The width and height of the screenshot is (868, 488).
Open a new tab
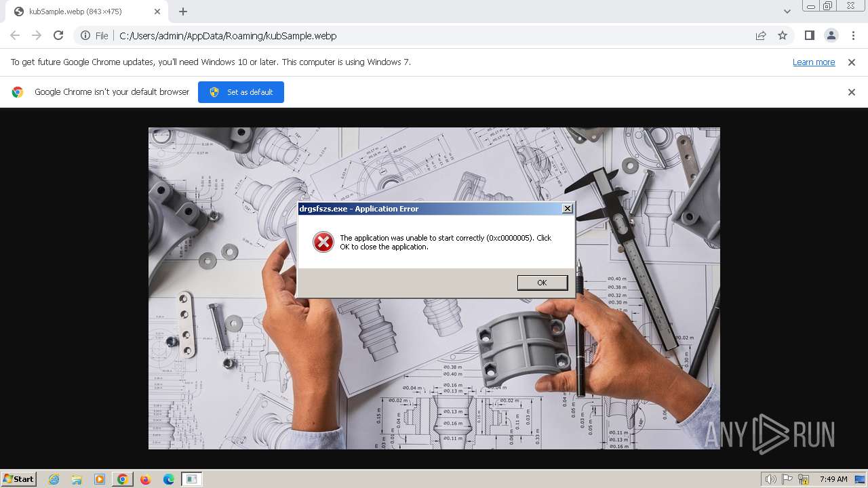click(x=183, y=12)
